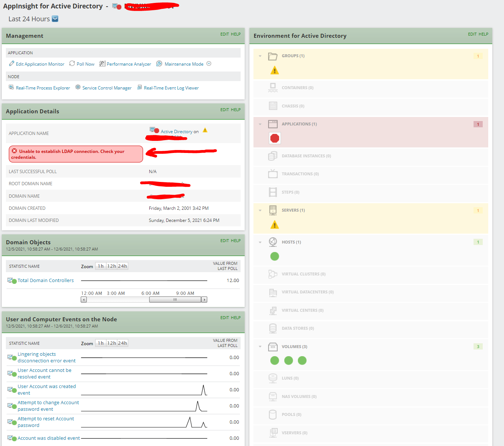Click the APPLICATIONS count badge showing 1
Viewport: 504px width, 446px height.
(x=478, y=124)
